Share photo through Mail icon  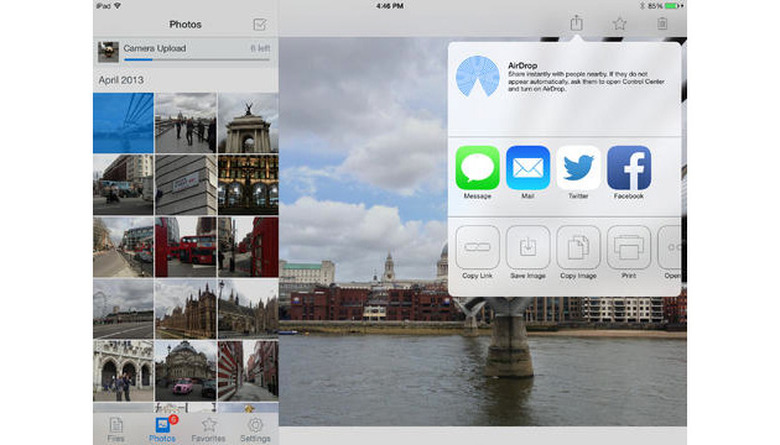point(528,168)
